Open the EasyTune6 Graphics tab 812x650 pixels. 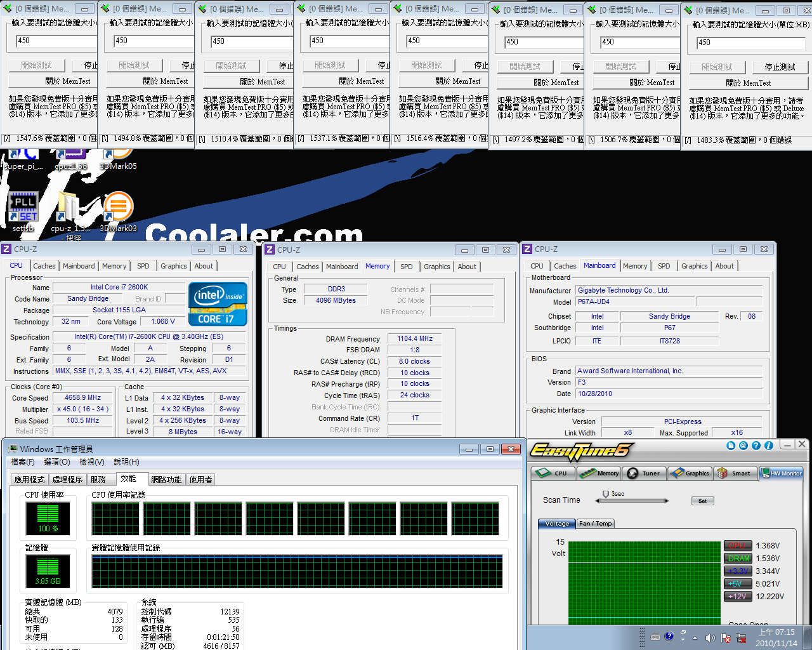point(690,473)
